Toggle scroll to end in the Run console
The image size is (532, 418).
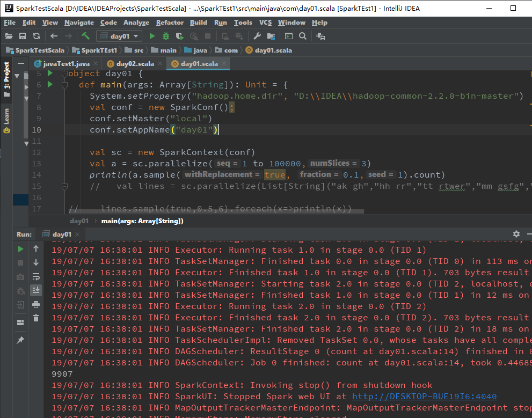pos(36,290)
